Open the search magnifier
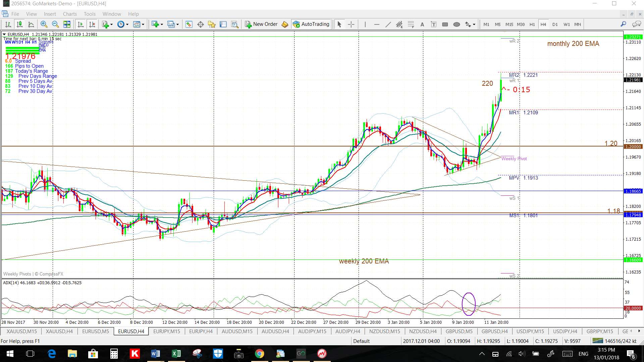Image resolution: width=644 pixels, height=362 pixels. (x=623, y=24)
